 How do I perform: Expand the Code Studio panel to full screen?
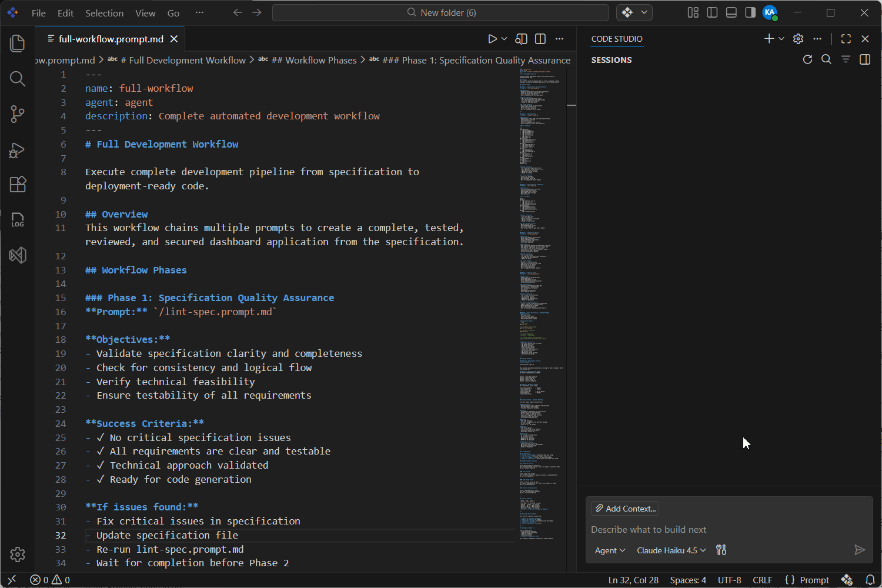pos(846,39)
